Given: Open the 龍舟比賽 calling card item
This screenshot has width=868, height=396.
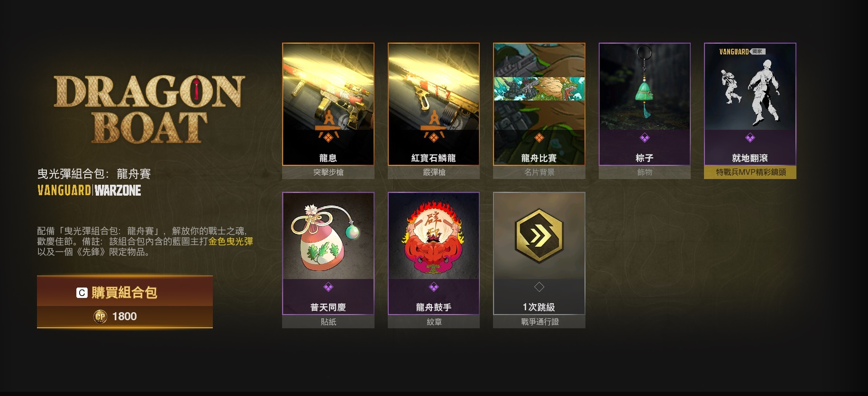Looking at the screenshot, I should 539,111.
